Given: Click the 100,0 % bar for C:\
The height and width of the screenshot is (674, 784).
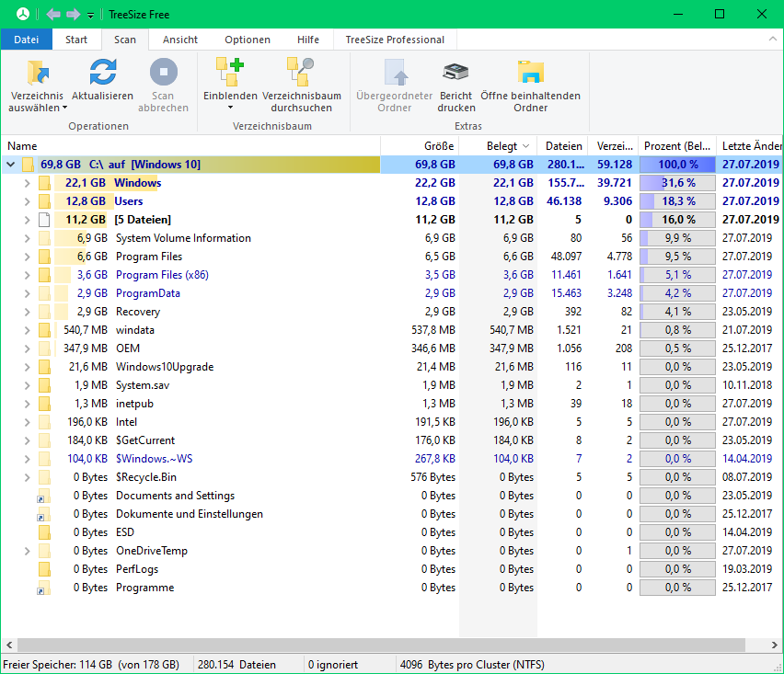Looking at the screenshot, I should tap(677, 165).
